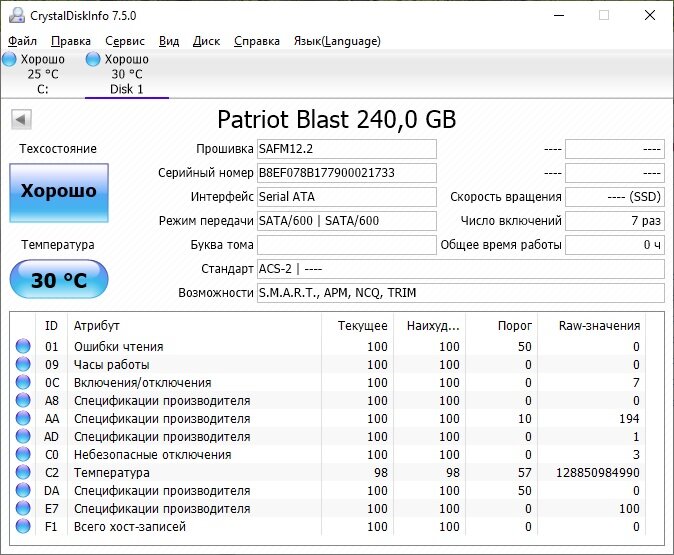The width and height of the screenshot is (674, 555).
Task: Click status circle of attribute AD row
Action: coord(23,436)
